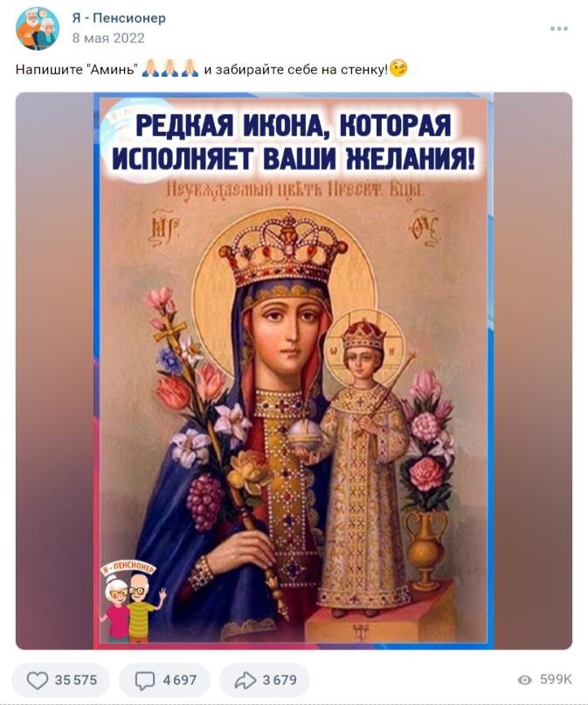Share the post using the arrow icon
Screen dimensions: 588x705
[245, 680]
